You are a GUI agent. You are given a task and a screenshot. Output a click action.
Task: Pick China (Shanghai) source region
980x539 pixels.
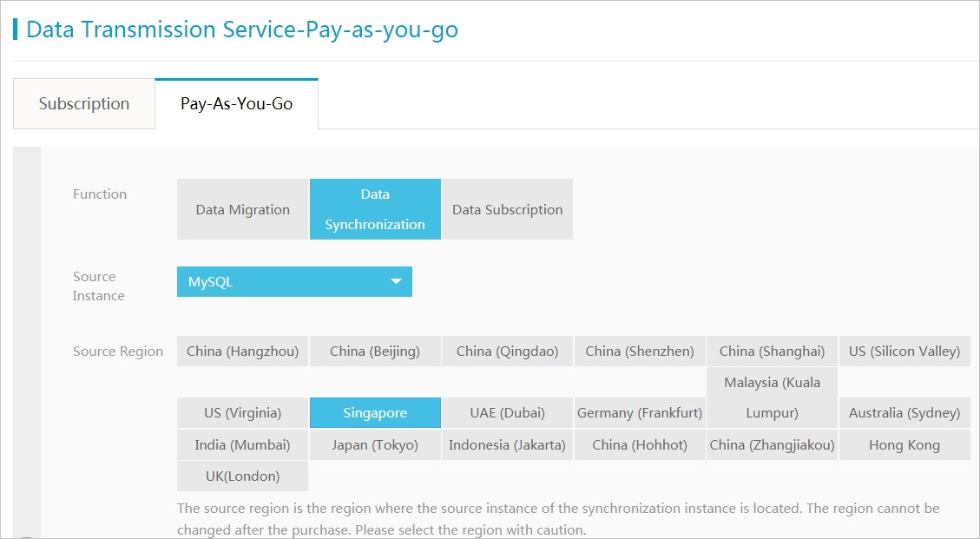tap(772, 352)
